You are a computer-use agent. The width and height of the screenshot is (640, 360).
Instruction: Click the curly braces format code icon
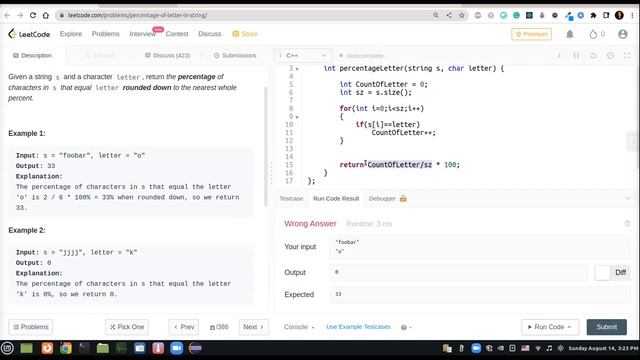tap(576, 56)
